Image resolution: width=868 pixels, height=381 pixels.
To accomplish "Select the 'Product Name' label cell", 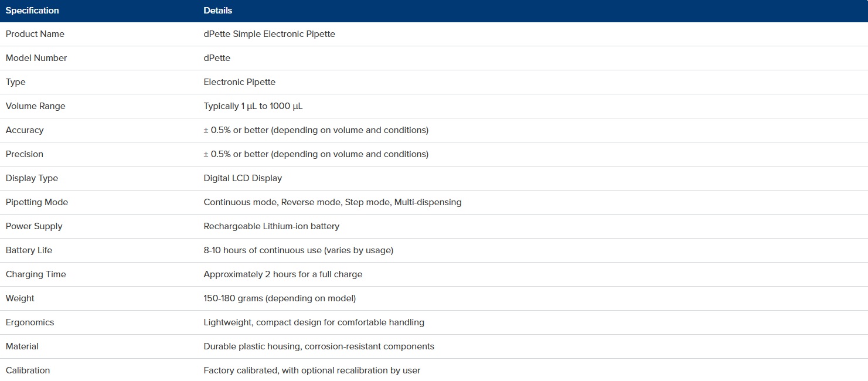I will click(x=35, y=34).
